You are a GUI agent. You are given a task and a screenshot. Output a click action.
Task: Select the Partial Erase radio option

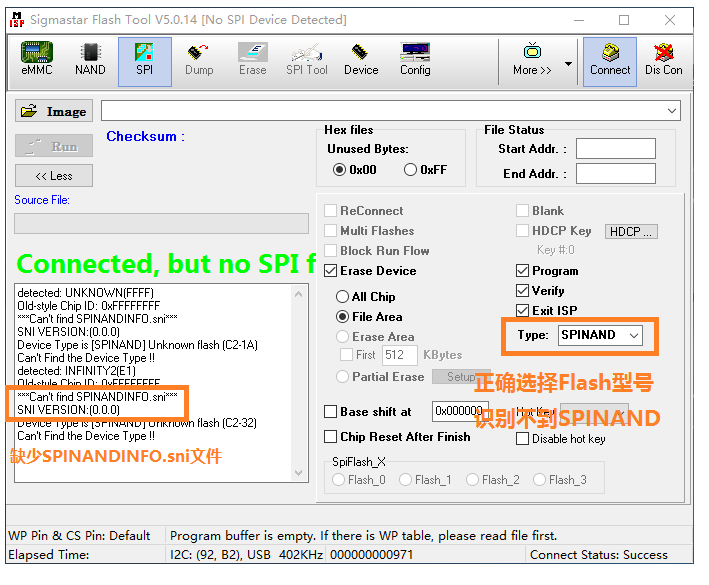pos(342,377)
